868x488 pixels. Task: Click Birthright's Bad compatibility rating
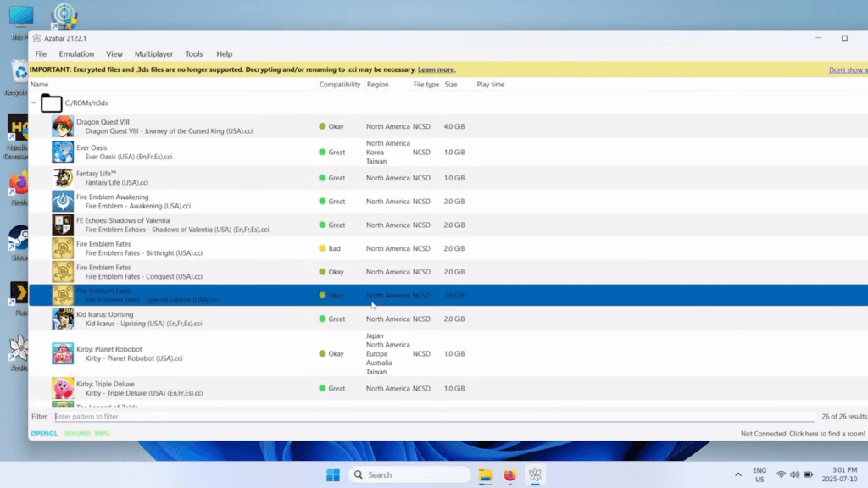[x=330, y=248]
